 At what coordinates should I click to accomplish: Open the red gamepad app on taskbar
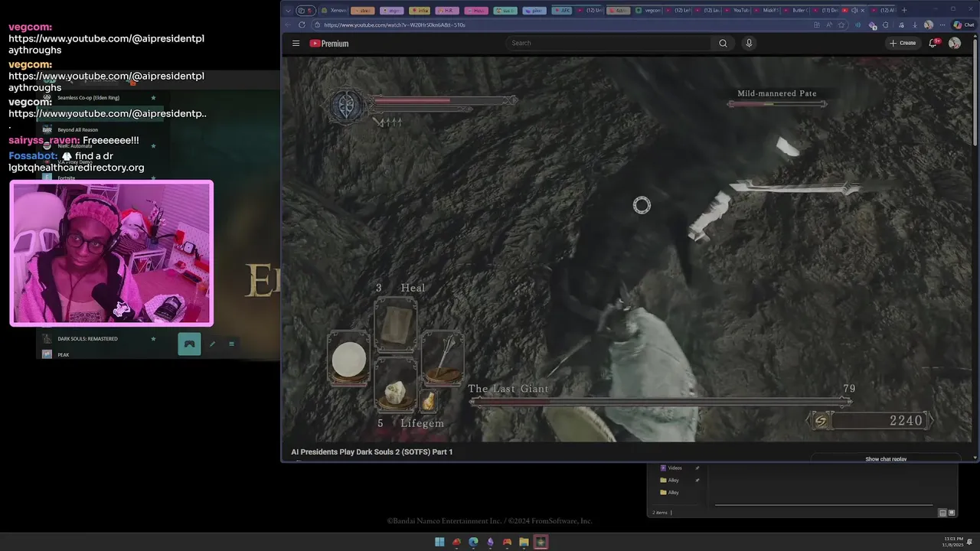pos(507,542)
